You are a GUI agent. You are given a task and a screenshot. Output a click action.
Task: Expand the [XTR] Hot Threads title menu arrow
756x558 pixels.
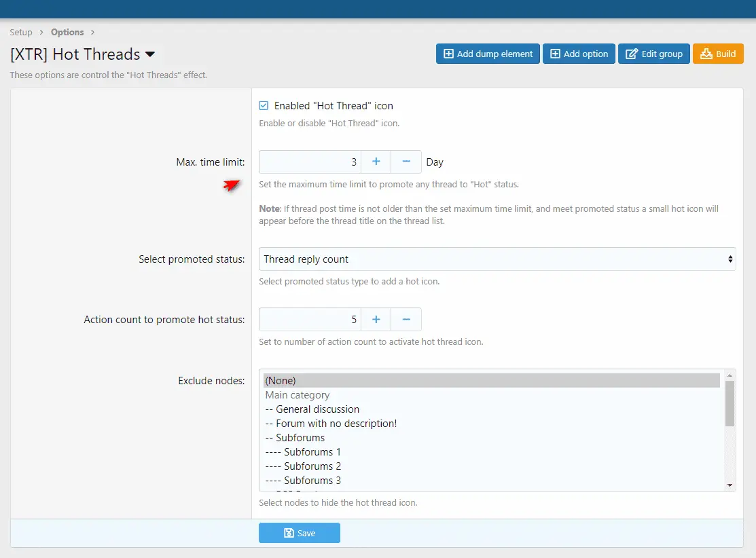pos(150,54)
